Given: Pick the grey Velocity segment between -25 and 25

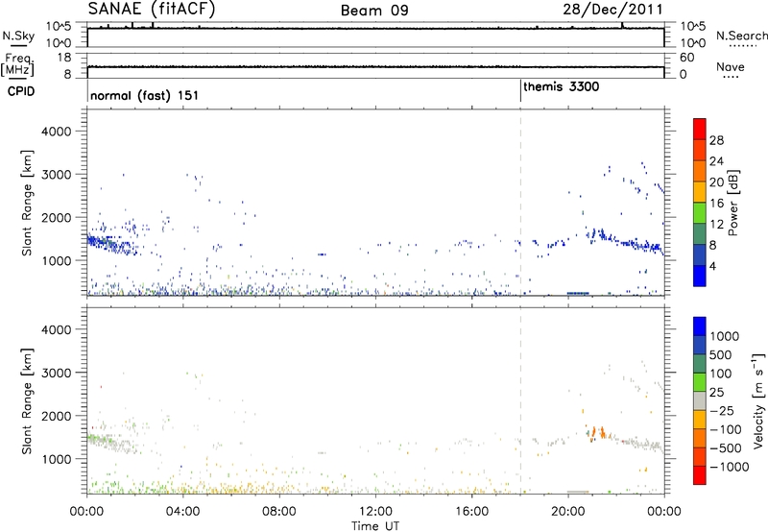Looking at the screenshot, I should coord(700,400).
